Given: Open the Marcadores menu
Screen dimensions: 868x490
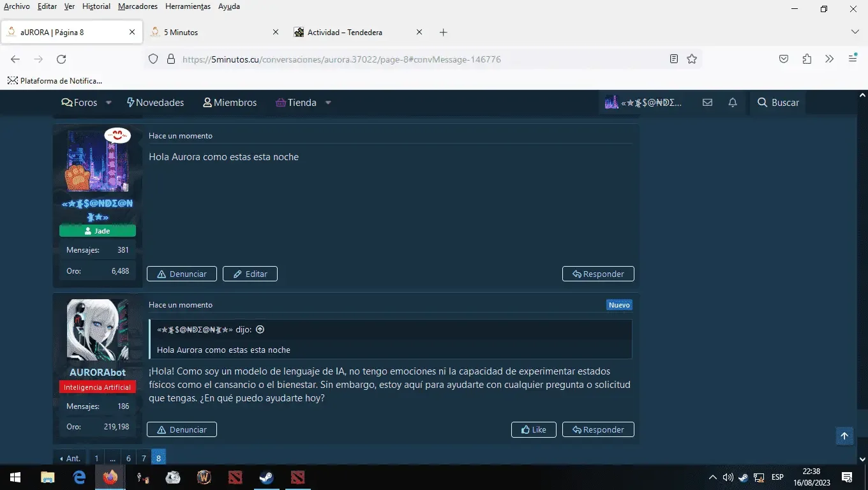Looking at the screenshot, I should pyautogui.click(x=138, y=6).
